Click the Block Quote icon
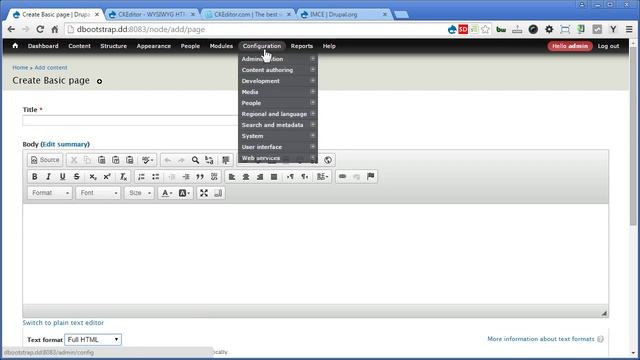The width and height of the screenshot is (640, 360). click(x=200, y=177)
